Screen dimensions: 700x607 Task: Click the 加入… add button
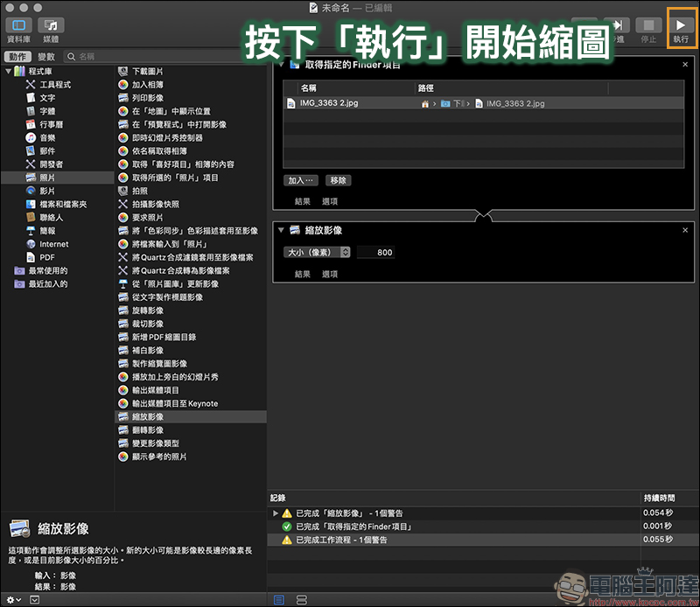point(300,180)
